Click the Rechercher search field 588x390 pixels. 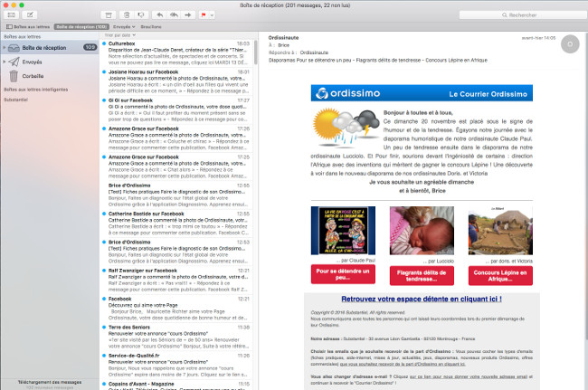click(x=523, y=15)
